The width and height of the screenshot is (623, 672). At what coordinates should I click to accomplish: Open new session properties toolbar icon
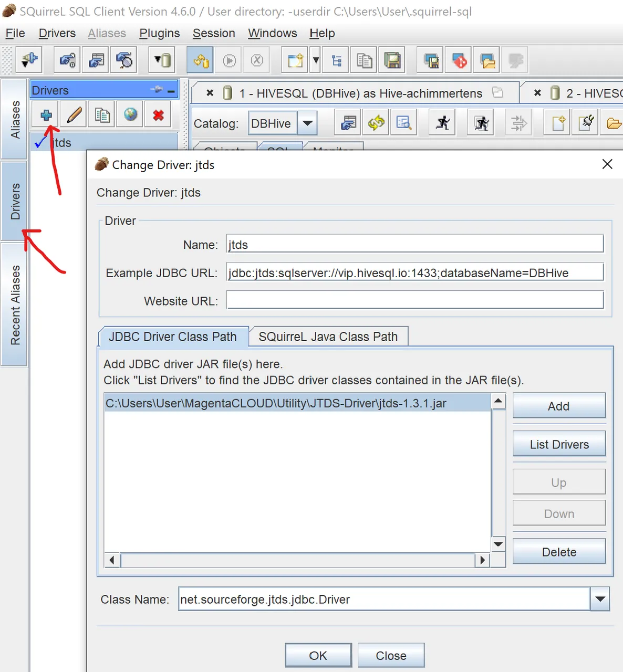click(x=96, y=60)
